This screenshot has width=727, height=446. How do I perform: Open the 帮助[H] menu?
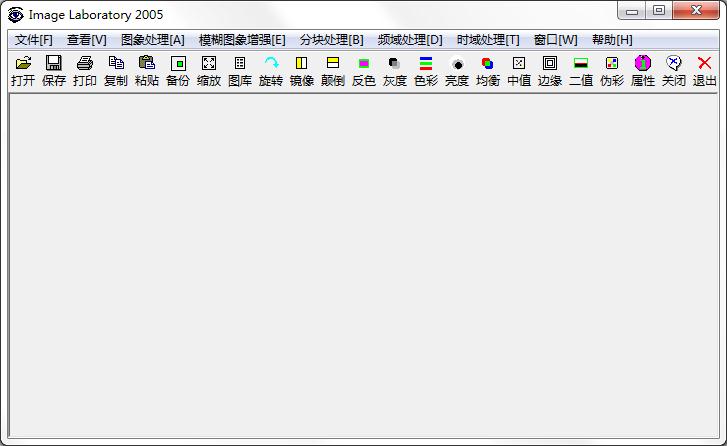coord(612,40)
